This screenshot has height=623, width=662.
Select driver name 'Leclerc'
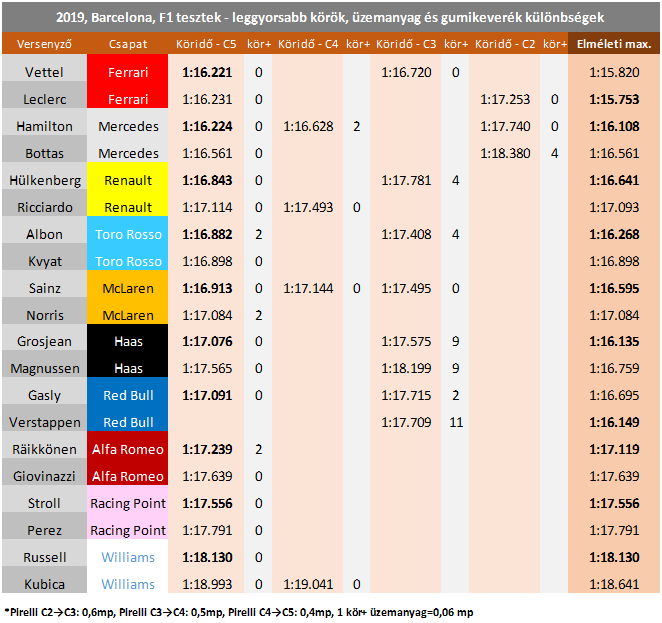tap(44, 99)
